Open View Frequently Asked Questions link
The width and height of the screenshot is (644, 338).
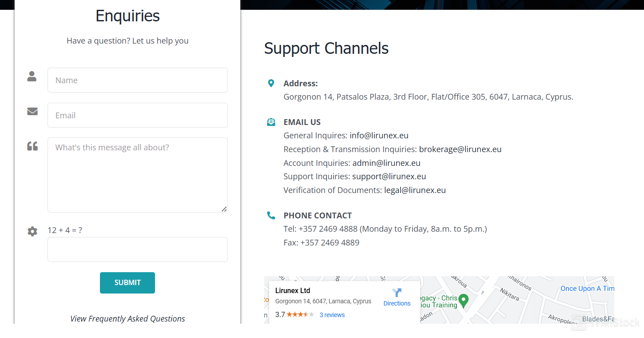pyautogui.click(x=127, y=318)
